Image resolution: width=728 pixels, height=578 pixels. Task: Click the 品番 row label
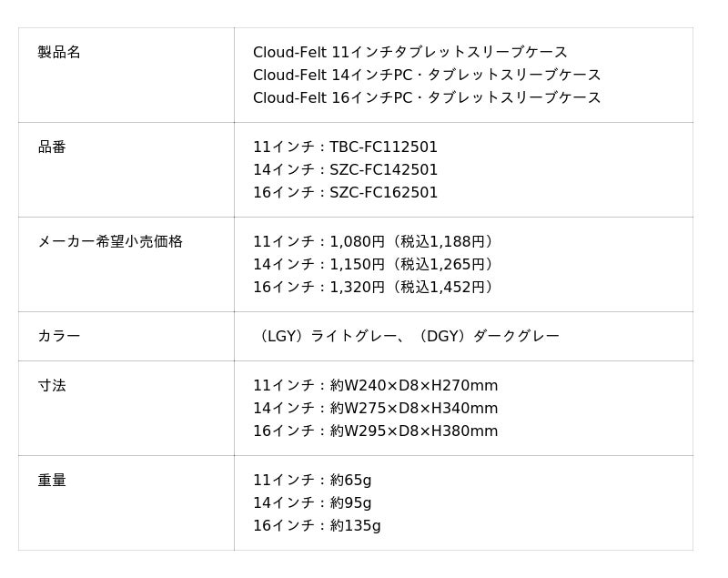coord(52,147)
